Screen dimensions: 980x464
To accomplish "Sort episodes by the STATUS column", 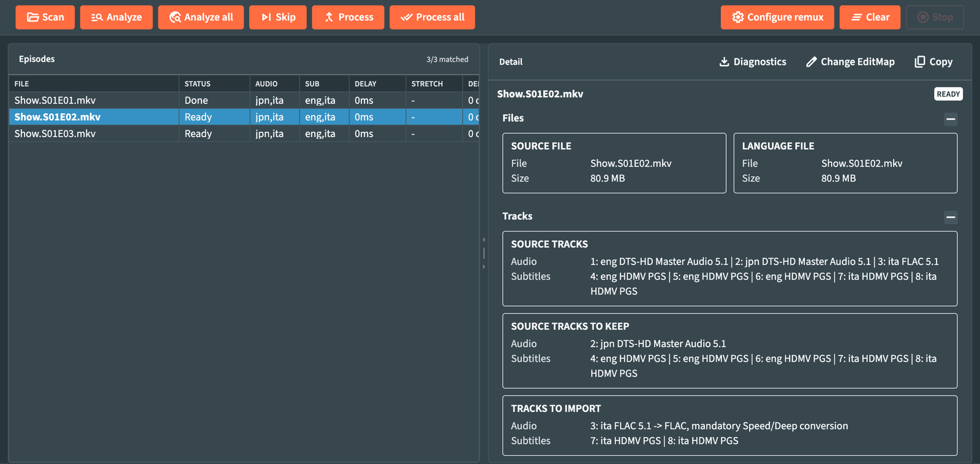I will [x=214, y=84].
